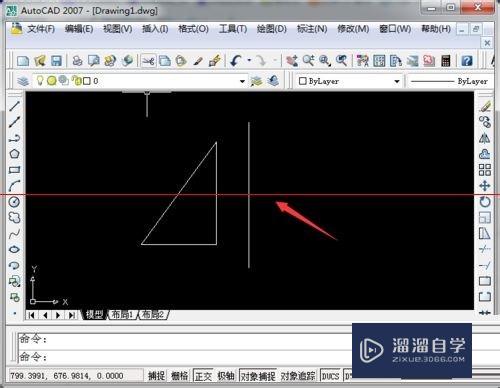The image size is (500, 388).
Task: Click the Cut scissors icon
Action: coord(148,61)
